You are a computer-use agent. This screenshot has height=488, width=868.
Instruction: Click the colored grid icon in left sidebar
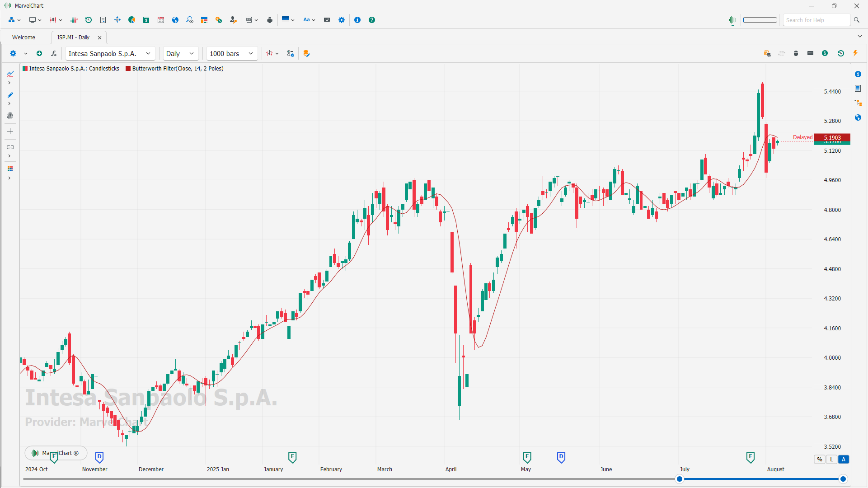click(x=10, y=169)
